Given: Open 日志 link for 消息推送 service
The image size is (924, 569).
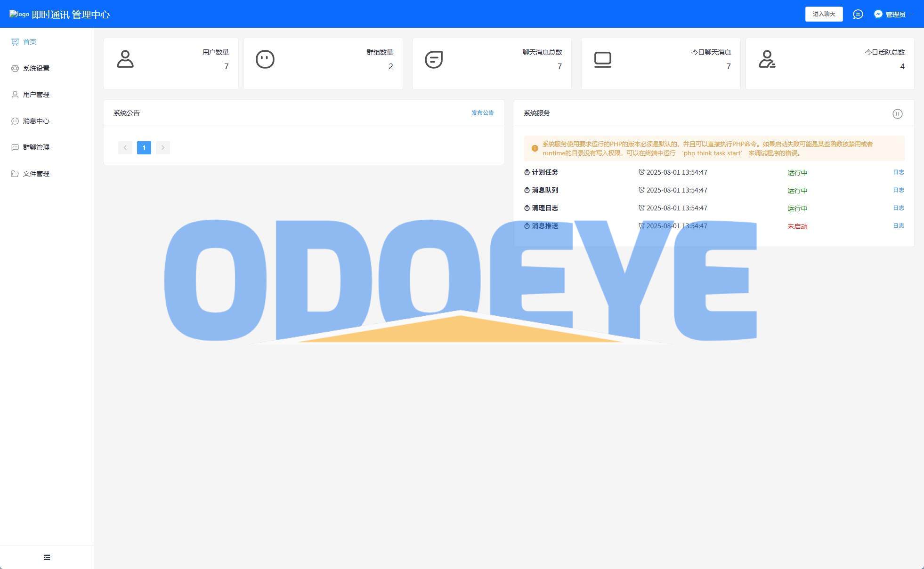Looking at the screenshot, I should point(898,226).
